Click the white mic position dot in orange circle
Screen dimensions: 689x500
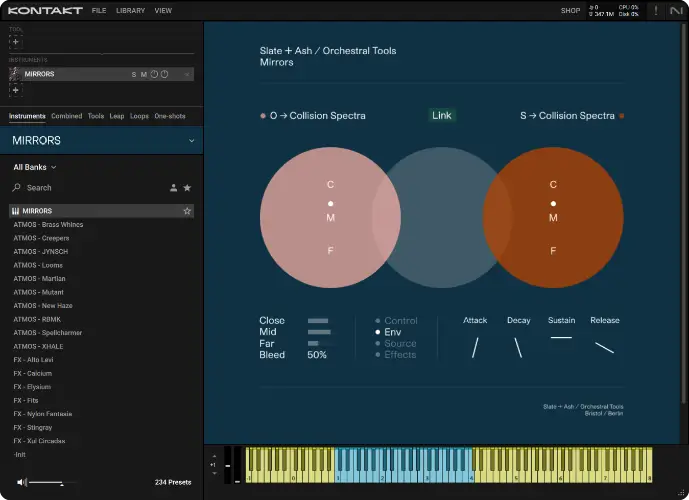(x=553, y=203)
